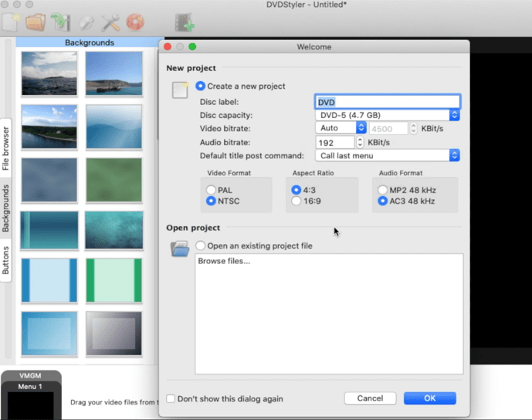Click the Save project toolbar icon
Screen dimensions: 532x420
(60, 22)
